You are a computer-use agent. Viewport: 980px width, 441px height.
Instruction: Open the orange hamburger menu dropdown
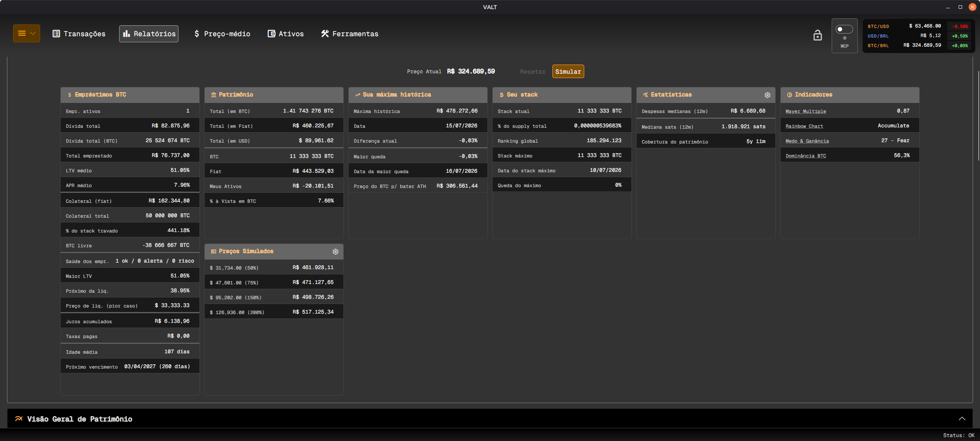pyautogui.click(x=27, y=34)
